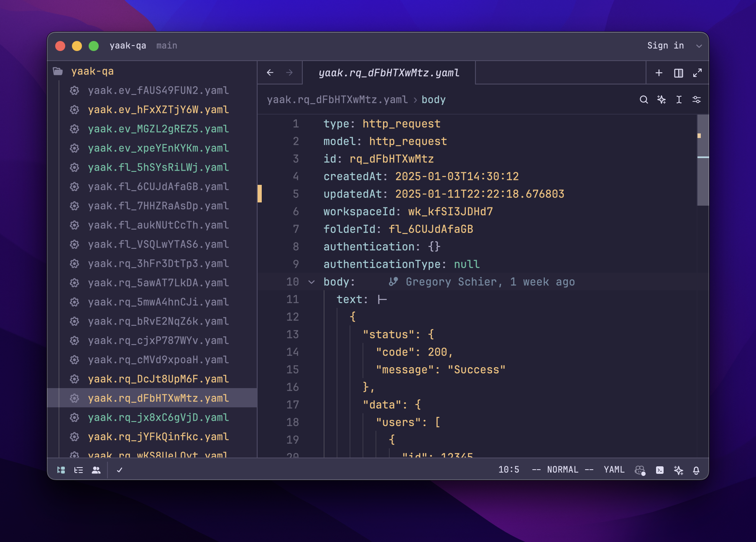Select the yaak.rq_dFbHTXwMtz.yaml editor tab
The width and height of the screenshot is (756, 542).
pos(389,73)
